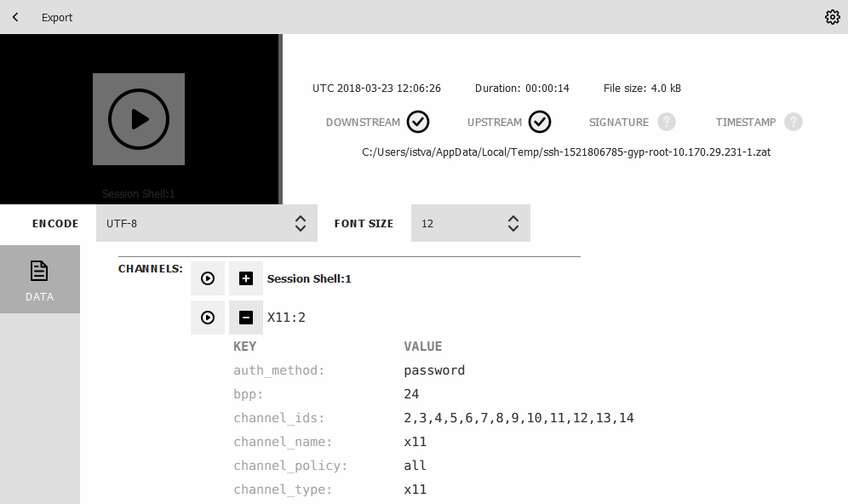Screen dimensions: 848x504
Task: Open the Data tab in the sidebar
Action: [40, 279]
